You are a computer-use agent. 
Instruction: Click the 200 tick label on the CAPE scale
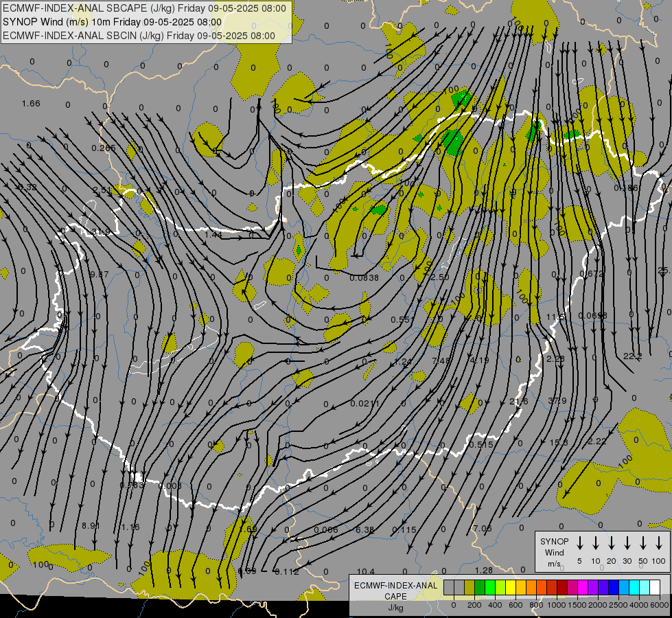(x=474, y=605)
